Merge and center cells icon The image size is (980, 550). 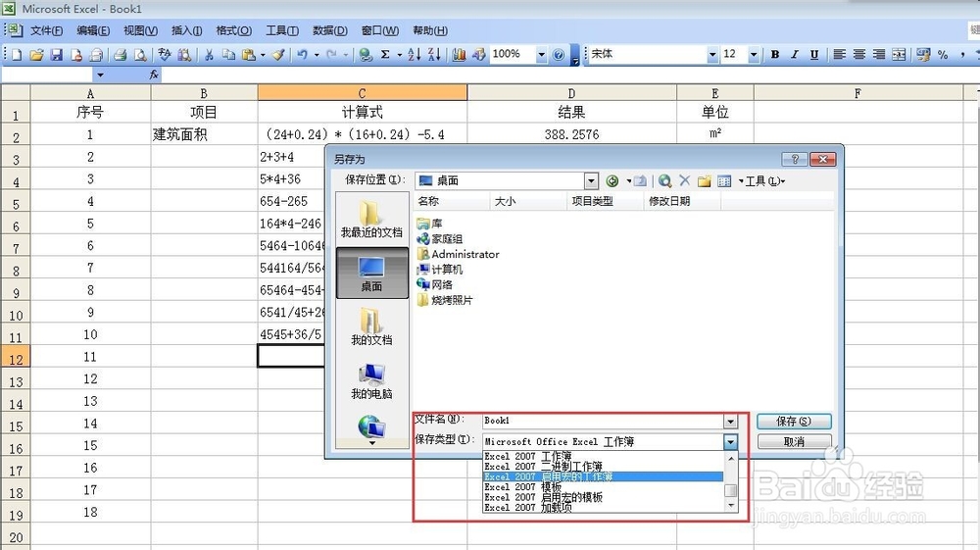(x=899, y=55)
